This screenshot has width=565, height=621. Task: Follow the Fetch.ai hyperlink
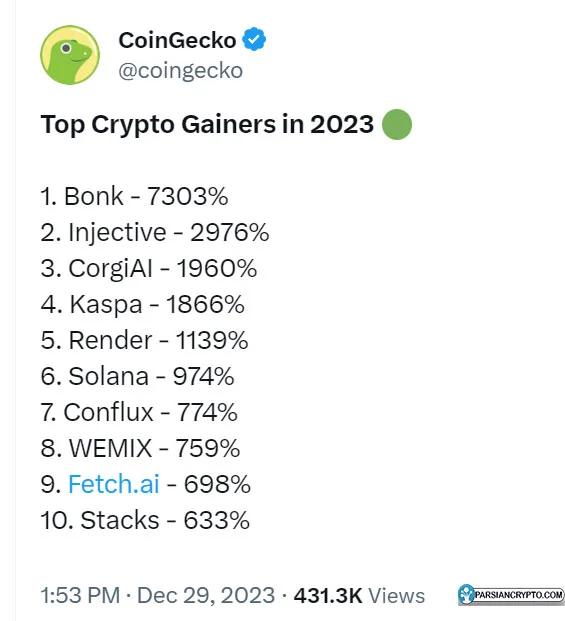point(114,484)
